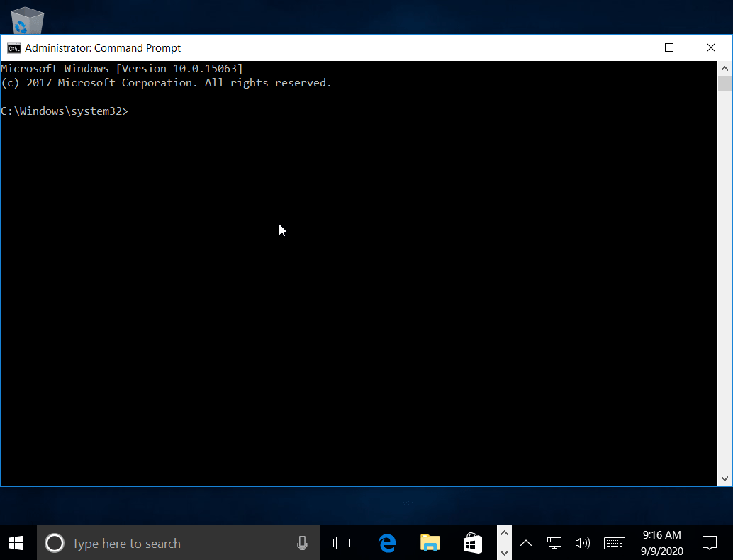Click the Administrator: Command Prompt title text
Screen dimensions: 733x560
[103, 48]
